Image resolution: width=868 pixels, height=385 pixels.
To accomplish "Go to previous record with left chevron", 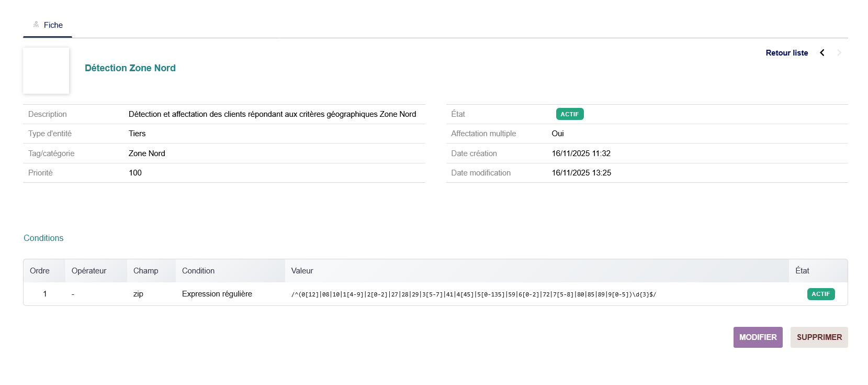I will tap(822, 53).
